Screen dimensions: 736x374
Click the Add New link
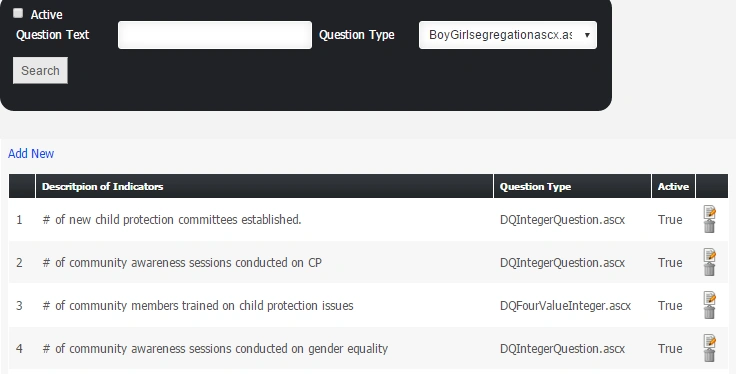coord(31,153)
